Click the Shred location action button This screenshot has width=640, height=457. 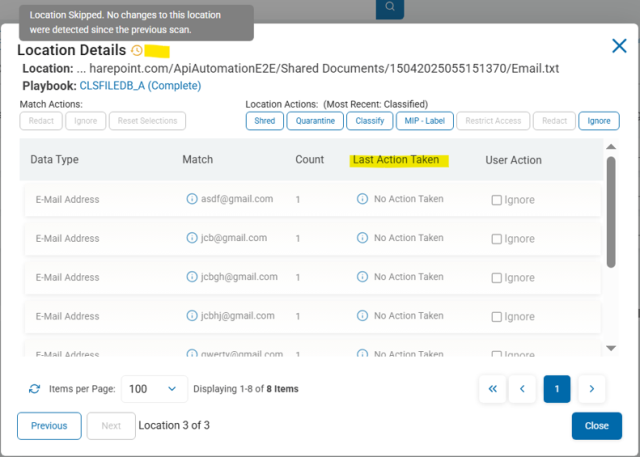pyautogui.click(x=264, y=121)
